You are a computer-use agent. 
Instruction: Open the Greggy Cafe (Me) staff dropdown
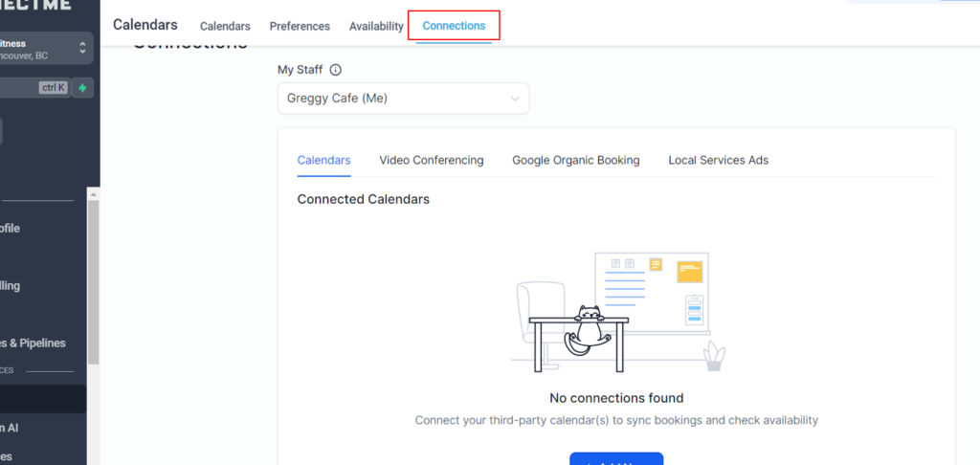(403, 99)
